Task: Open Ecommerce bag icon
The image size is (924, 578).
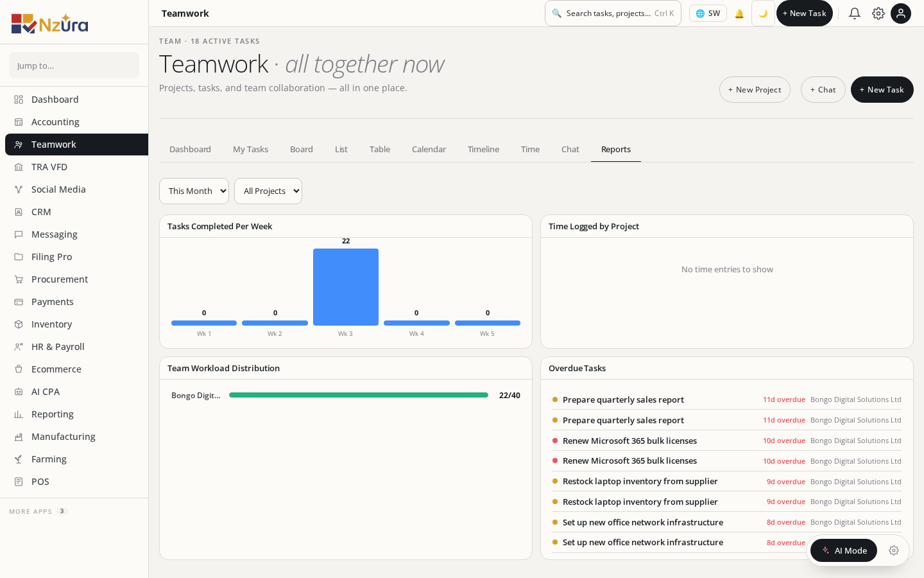Action: (19, 369)
